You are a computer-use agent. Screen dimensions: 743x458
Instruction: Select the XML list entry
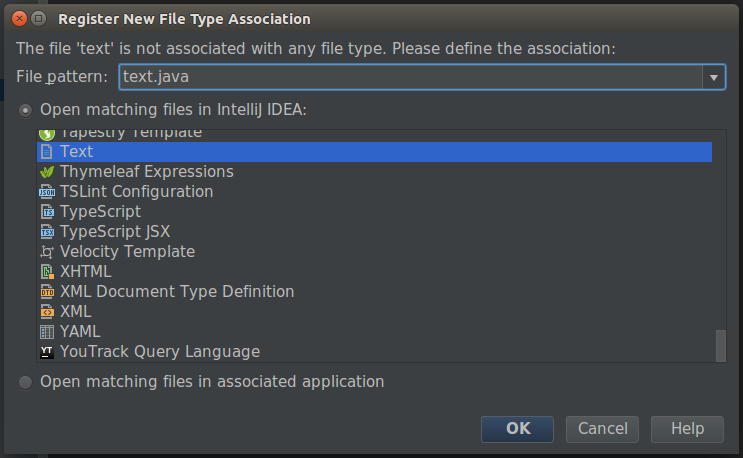(x=75, y=312)
